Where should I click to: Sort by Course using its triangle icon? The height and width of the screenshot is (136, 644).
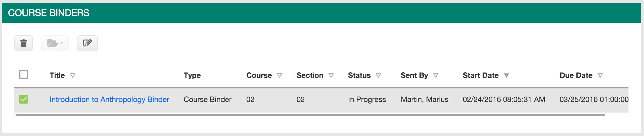(x=280, y=75)
